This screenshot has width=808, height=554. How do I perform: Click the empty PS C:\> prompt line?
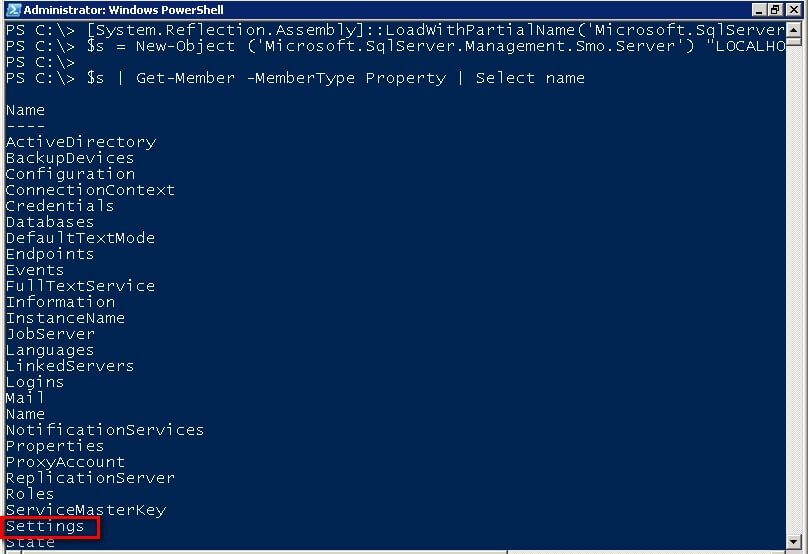(40, 62)
